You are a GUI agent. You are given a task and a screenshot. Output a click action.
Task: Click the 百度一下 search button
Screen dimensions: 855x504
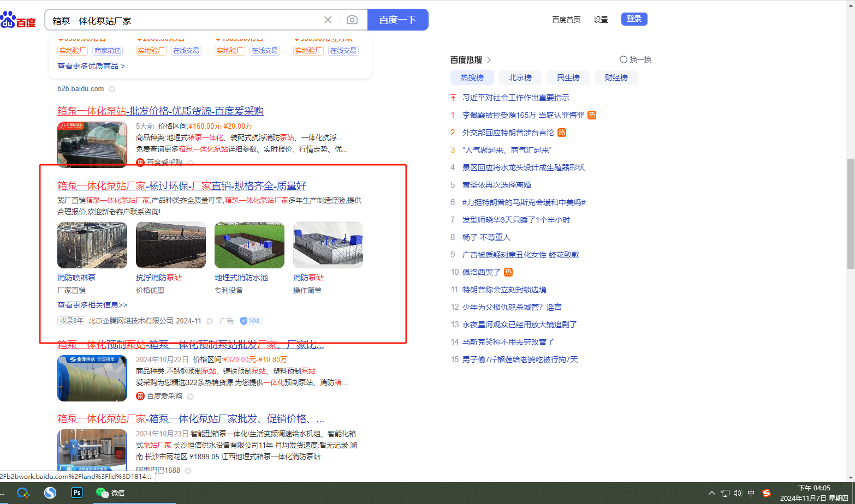pos(398,20)
